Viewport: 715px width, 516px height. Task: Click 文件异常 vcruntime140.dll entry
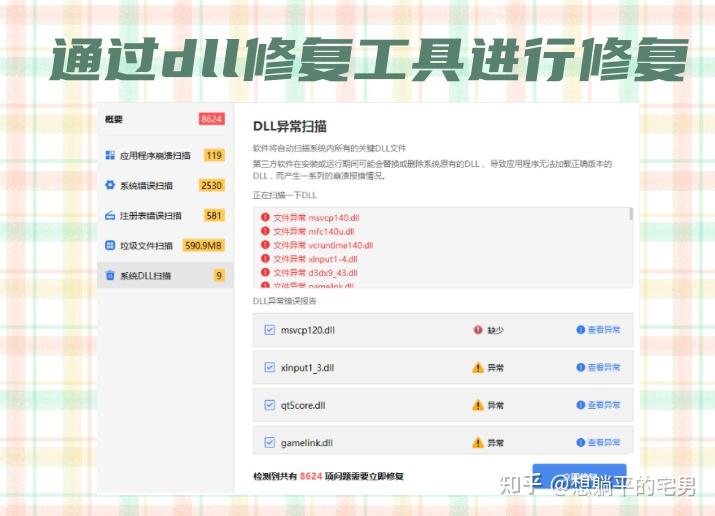point(323,245)
